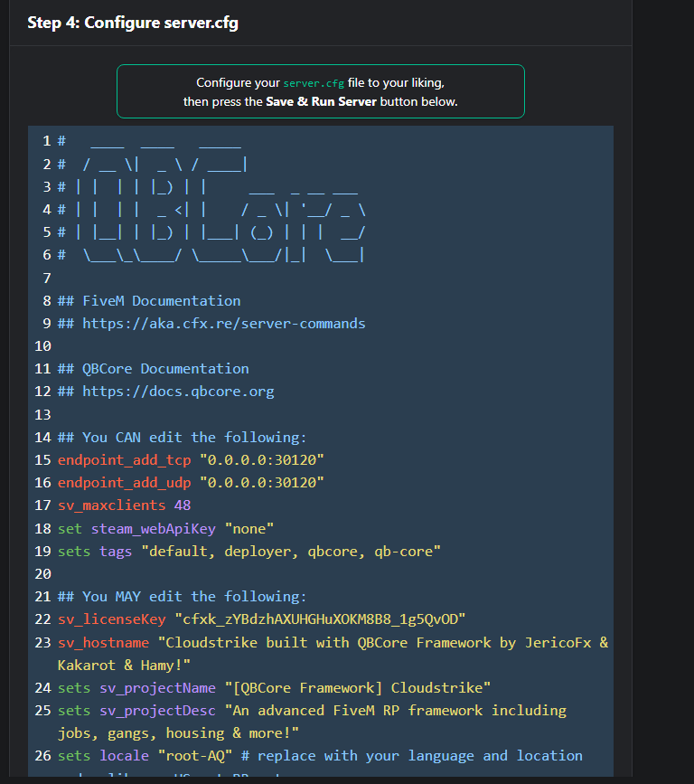Click endpoint_add_tcp keyword on line 15
Screen dimensions: 694x784
125,460
